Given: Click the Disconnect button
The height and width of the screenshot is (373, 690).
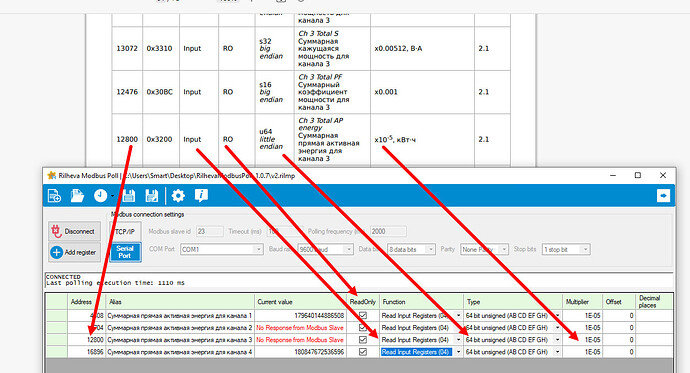Looking at the screenshot, I should (74, 231).
